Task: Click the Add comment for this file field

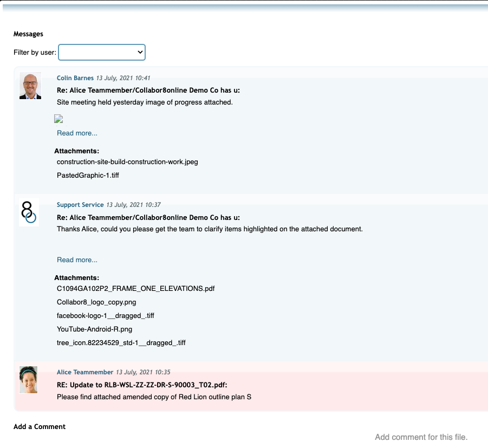Action: pos(422,437)
